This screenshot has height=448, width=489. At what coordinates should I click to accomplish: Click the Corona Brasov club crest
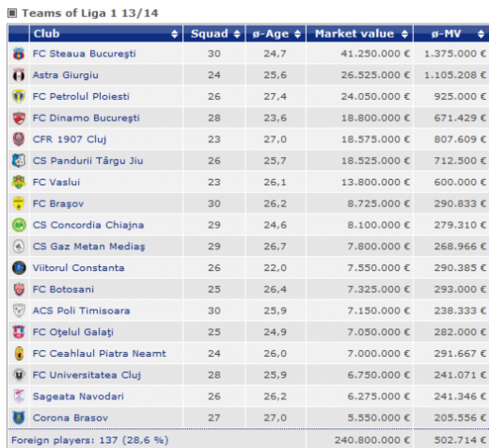(x=19, y=417)
